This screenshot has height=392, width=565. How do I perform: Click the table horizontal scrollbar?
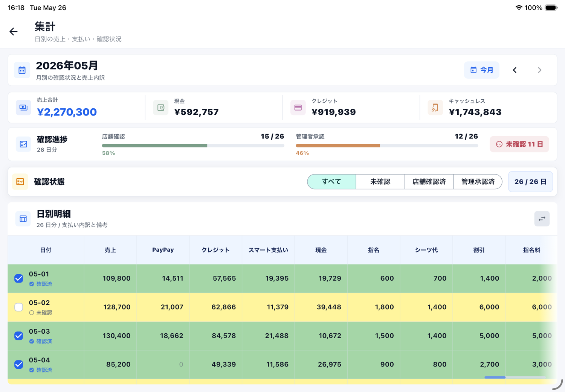pos(515,377)
